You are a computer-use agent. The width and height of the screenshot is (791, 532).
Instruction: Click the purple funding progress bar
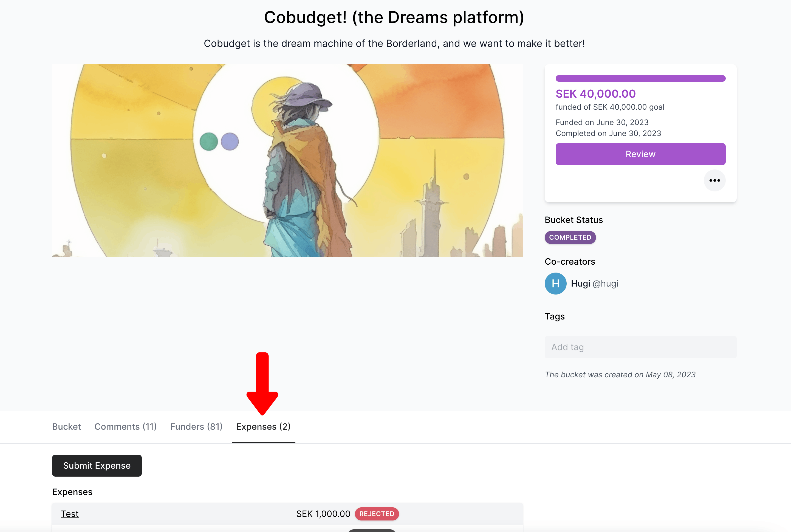click(x=640, y=78)
